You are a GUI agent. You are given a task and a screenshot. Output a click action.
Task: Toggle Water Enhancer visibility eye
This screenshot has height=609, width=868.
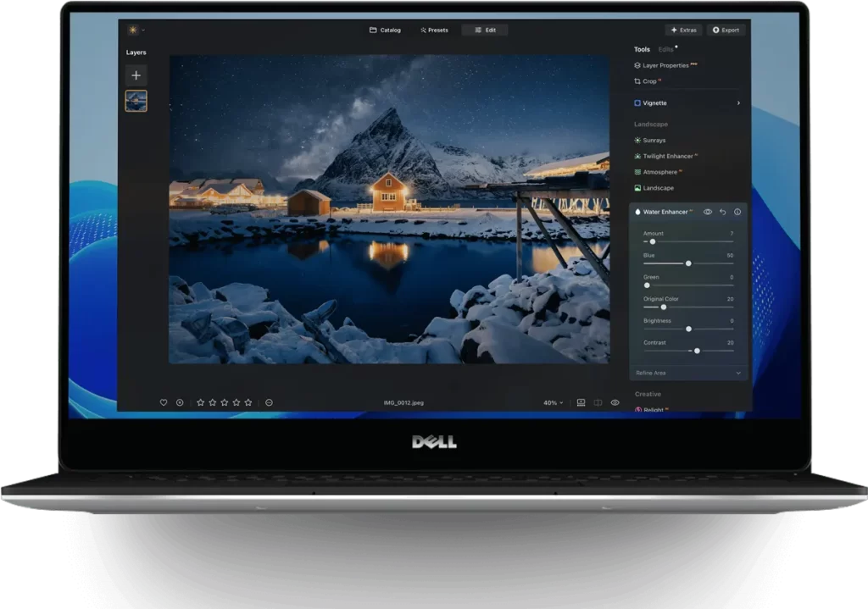tap(708, 212)
